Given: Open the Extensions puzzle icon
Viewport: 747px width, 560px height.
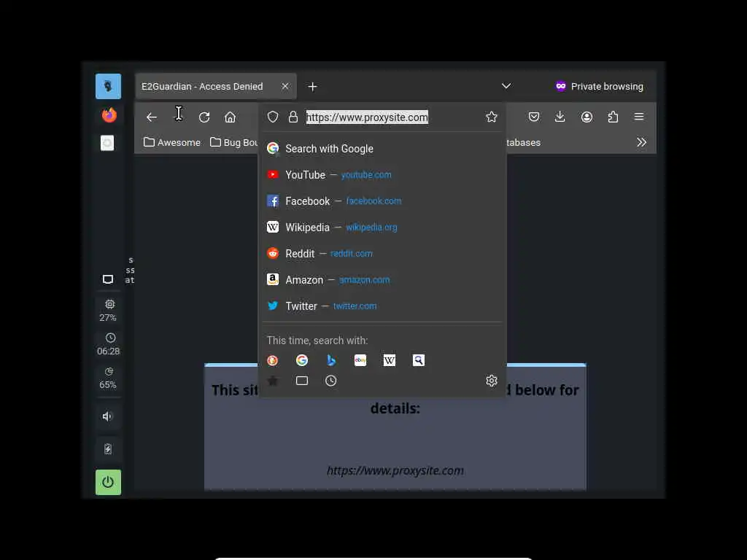Looking at the screenshot, I should pos(613,117).
